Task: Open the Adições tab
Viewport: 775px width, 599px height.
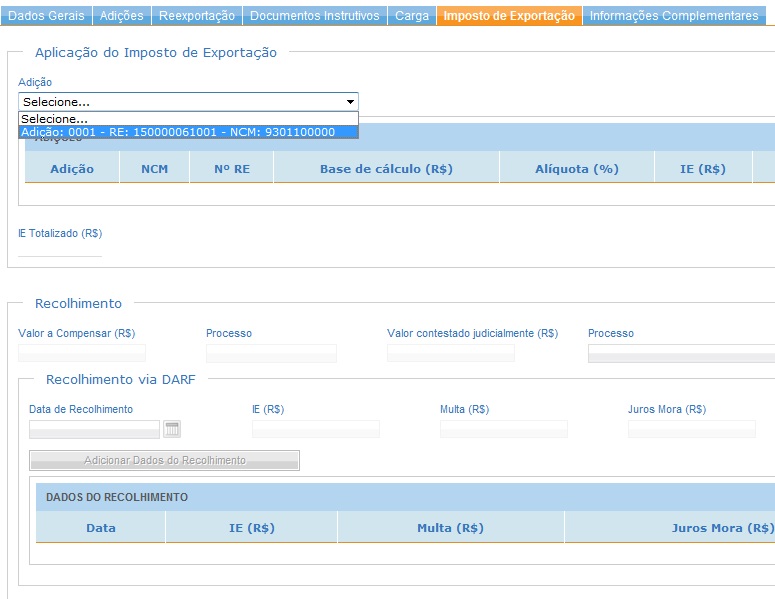Action: click(x=122, y=16)
